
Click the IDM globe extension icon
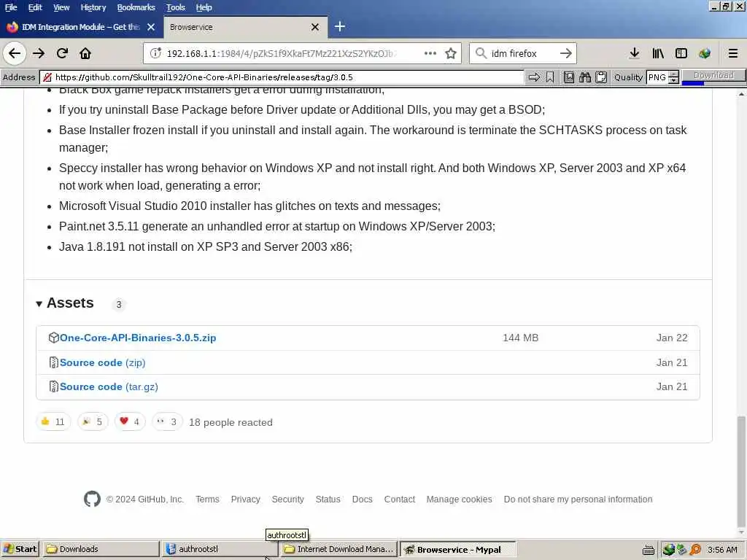point(705,53)
